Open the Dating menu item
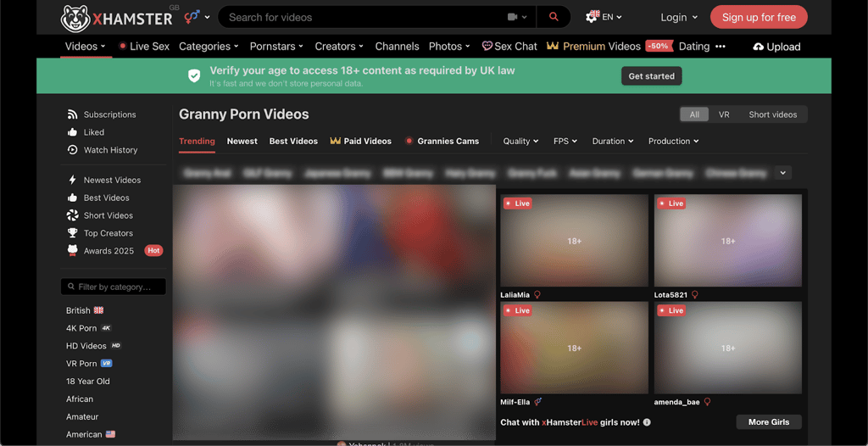868x446 pixels. pos(694,47)
